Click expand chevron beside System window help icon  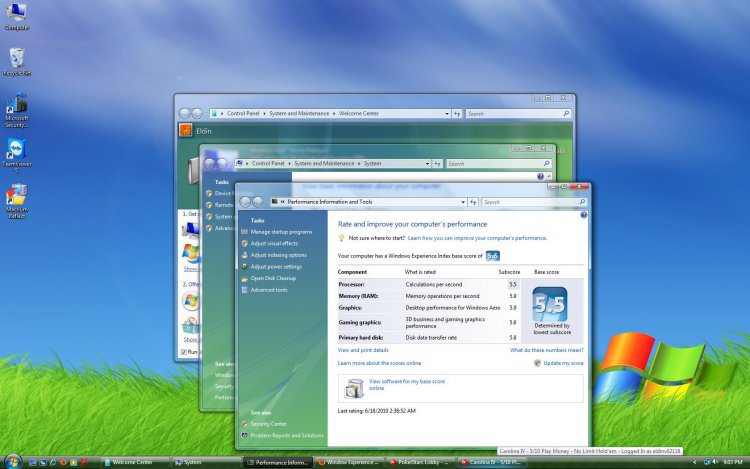549,176
